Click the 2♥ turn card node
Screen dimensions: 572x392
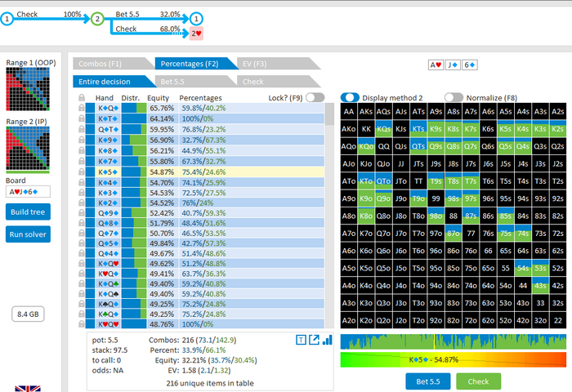click(196, 33)
